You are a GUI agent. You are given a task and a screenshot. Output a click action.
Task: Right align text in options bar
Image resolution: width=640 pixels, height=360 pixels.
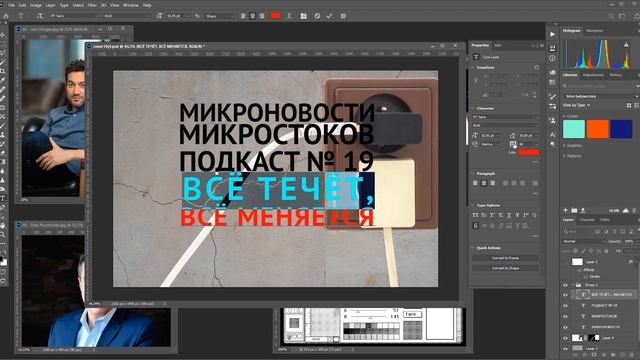pos(262,16)
